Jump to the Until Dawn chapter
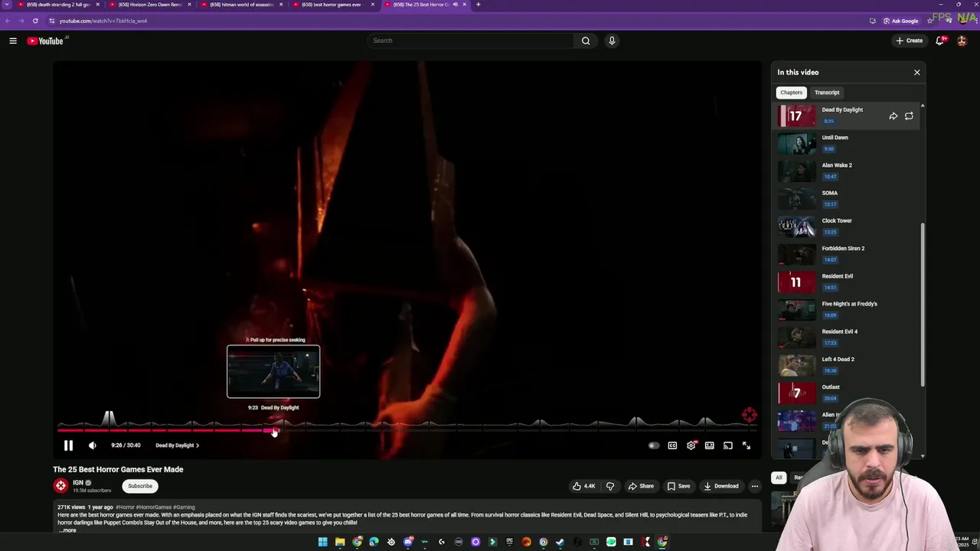The width and height of the screenshot is (980, 551). [x=849, y=143]
